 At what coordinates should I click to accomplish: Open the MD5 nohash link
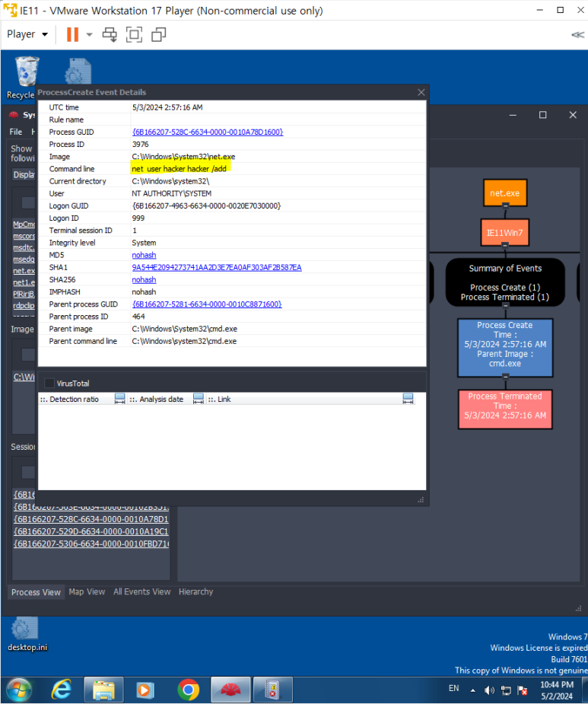coord(144,255)
